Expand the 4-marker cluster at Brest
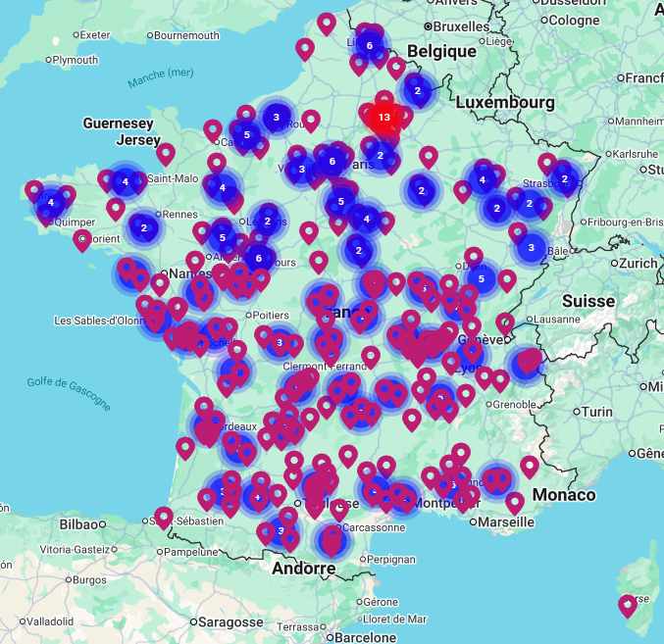664x644 pixels. [51, 203]
